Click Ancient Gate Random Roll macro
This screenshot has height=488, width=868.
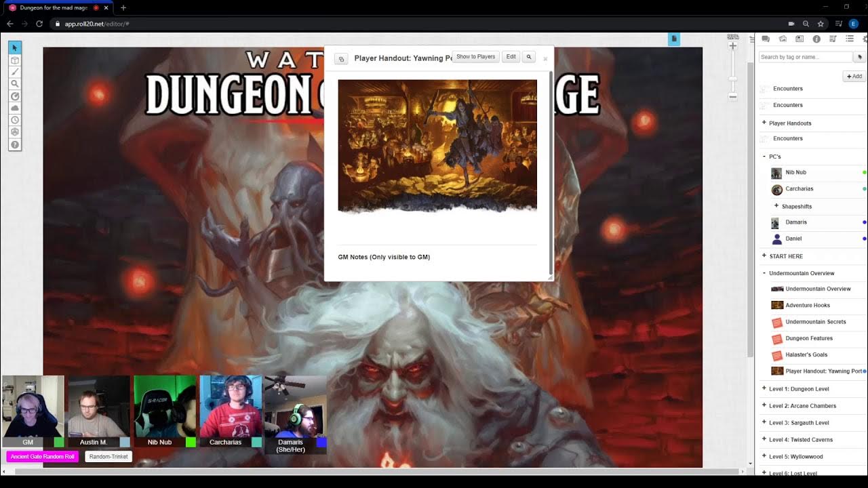(43, 457)
